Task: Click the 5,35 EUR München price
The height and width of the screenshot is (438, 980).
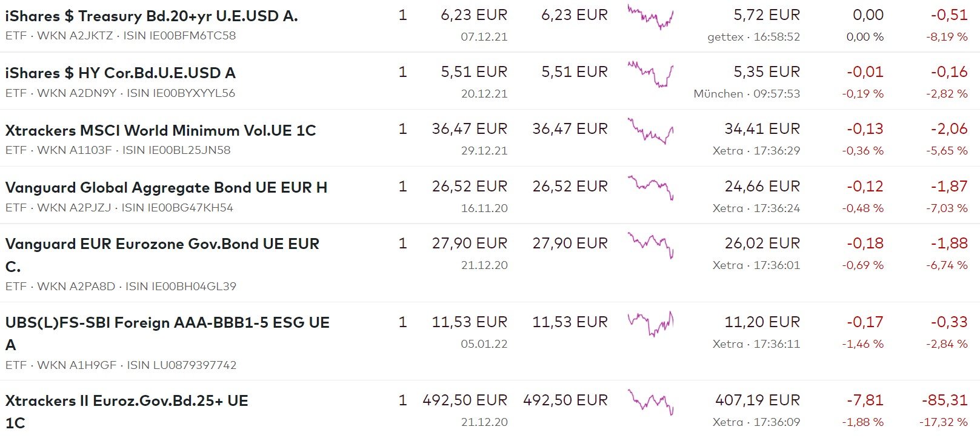Action: [x=766, y=72]
